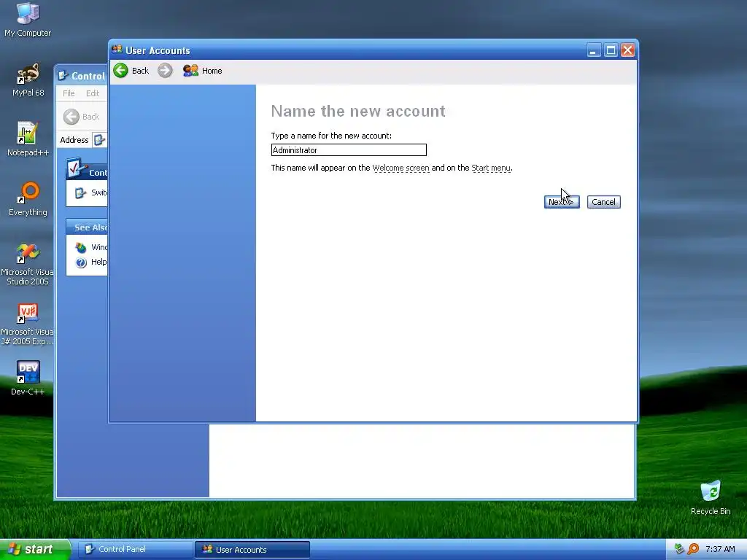This screenshot has height=560, width=747.
Task: Select Microsoft Visual J# 2005 Express shortcut
Action: 27,324
